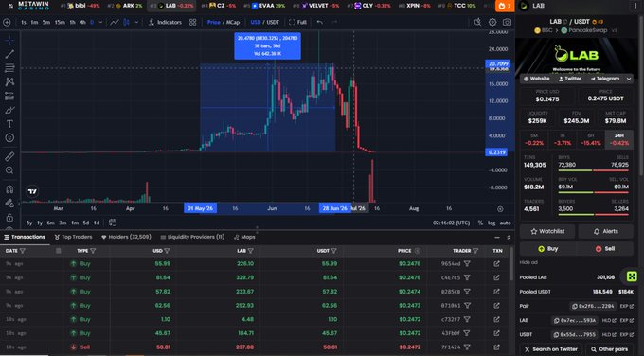Image resolution: width=644 pixels, height=356 pixels.
Task: Collapse the transactions panel chevron
Action: point(509,238)
